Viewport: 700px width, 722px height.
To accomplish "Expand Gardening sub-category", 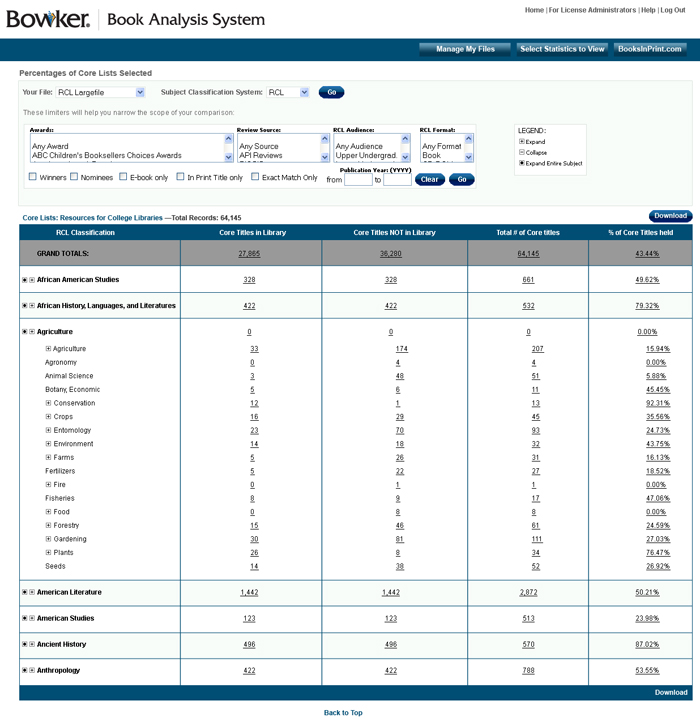I will point(48,539).
